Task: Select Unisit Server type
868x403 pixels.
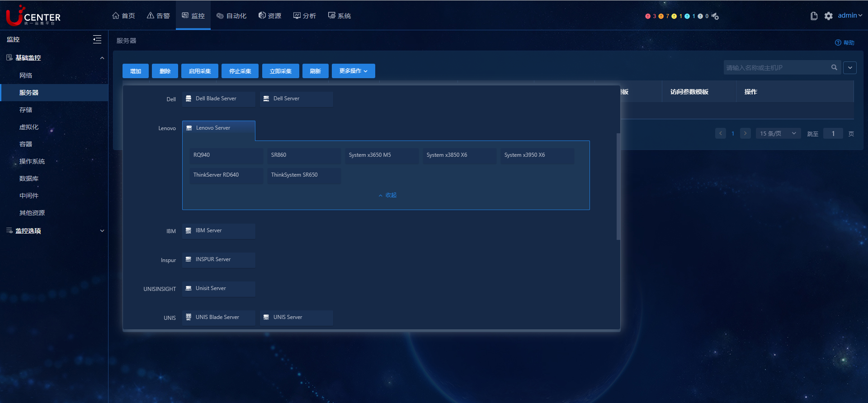Action: [219, 289]
